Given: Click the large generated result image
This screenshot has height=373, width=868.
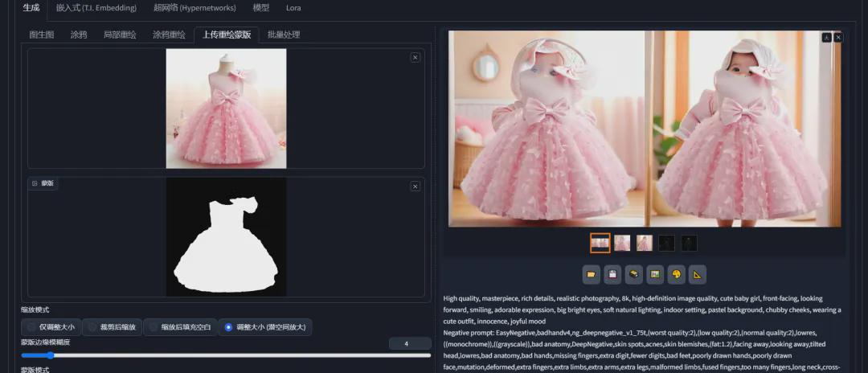Looking at the screenshot, I should coord(645,129).
